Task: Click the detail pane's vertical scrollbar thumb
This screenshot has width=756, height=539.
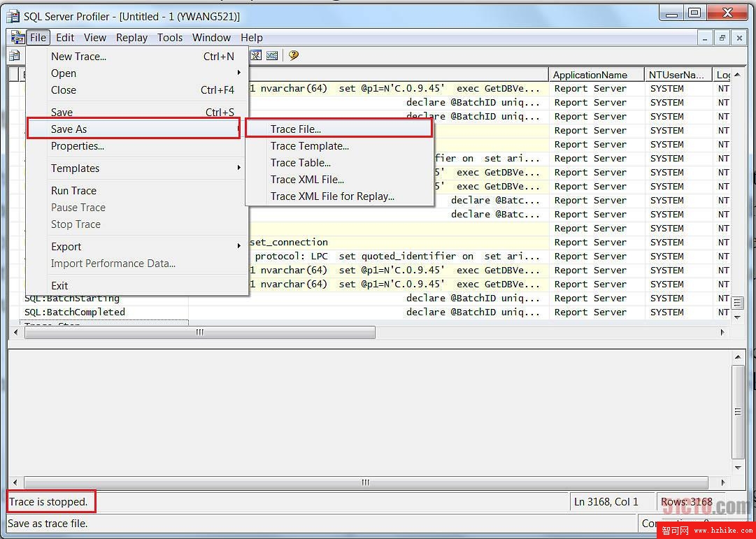Action: [x=738, y=412]
